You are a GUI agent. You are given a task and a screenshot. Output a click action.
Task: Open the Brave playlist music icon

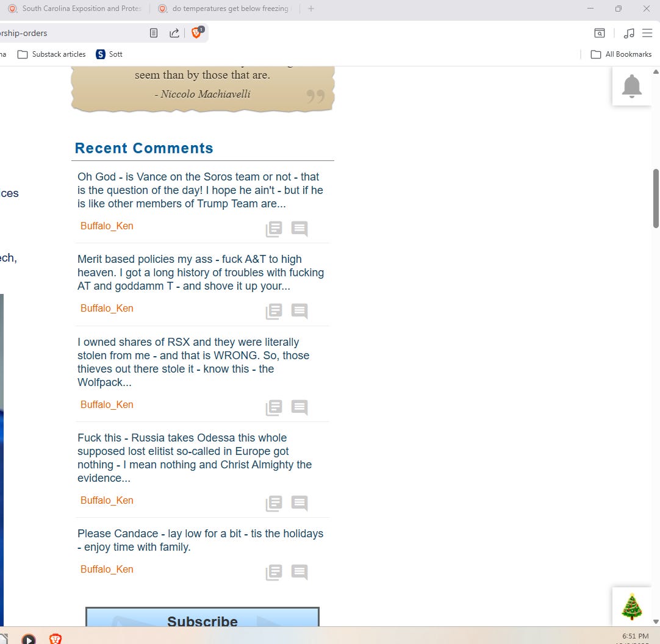pyautogui.click(x=629, y=33)
